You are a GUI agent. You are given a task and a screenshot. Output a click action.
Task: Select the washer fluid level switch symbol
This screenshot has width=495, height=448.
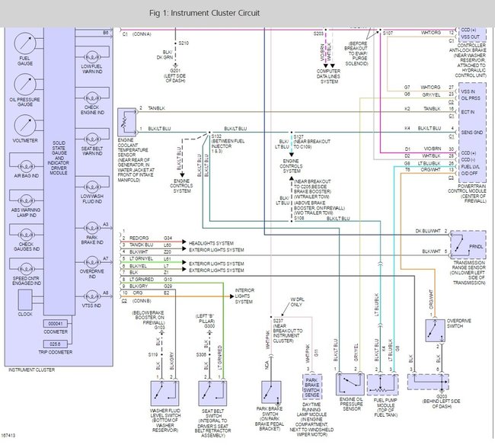164,393
